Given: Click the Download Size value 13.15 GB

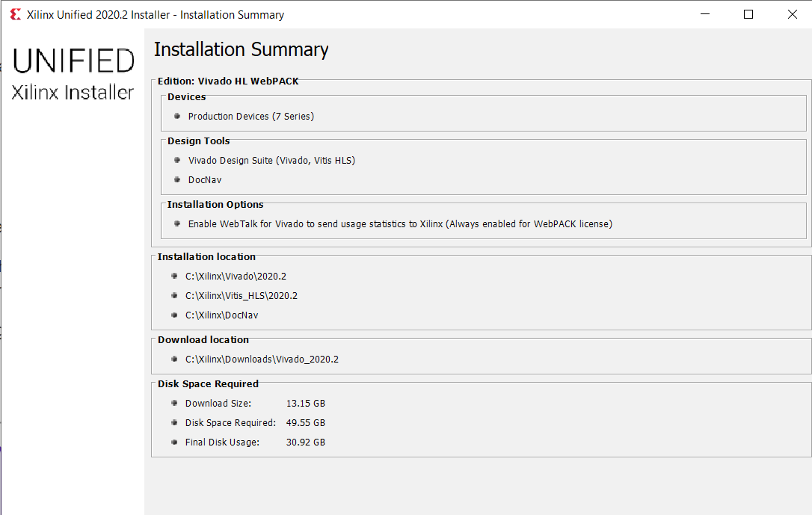Looking at the screenshot, I should point(306,403).
